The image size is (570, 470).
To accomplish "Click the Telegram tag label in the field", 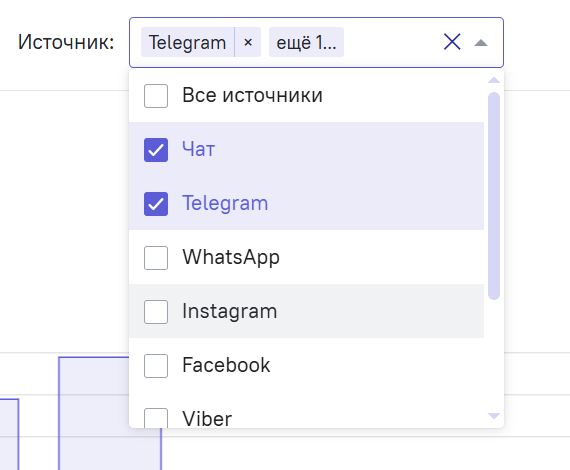I will pyautogui.click(x=188, y=43).
